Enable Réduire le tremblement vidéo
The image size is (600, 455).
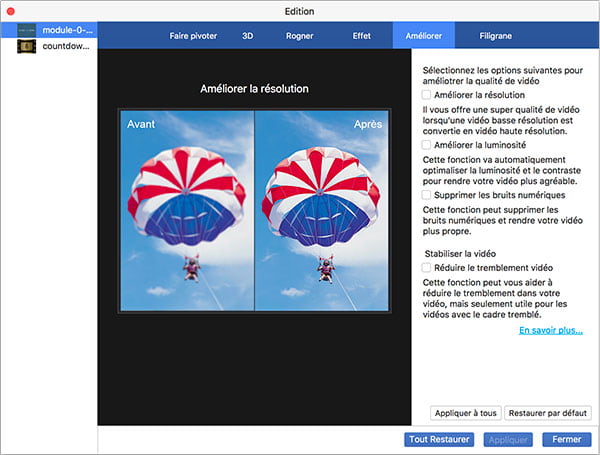[426, 268]
